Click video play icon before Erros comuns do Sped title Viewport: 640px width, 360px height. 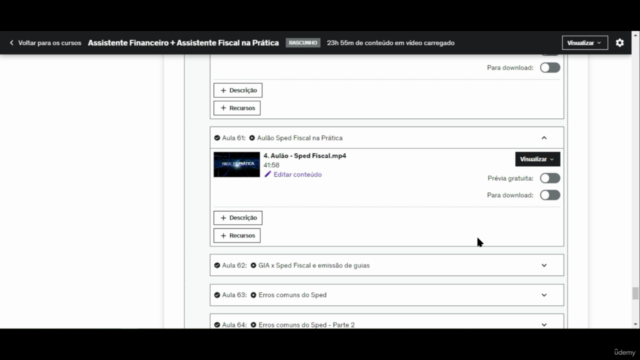click(253, 295)
